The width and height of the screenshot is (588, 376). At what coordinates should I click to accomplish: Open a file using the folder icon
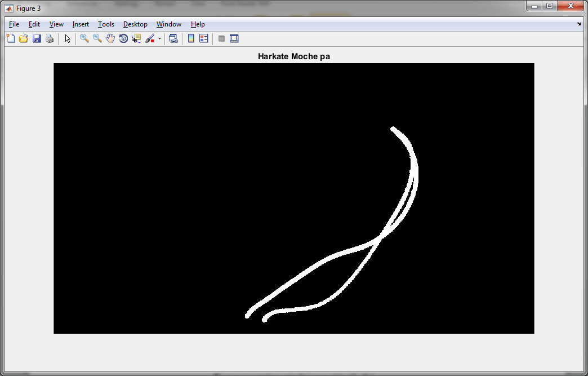[x=24, y=38]
